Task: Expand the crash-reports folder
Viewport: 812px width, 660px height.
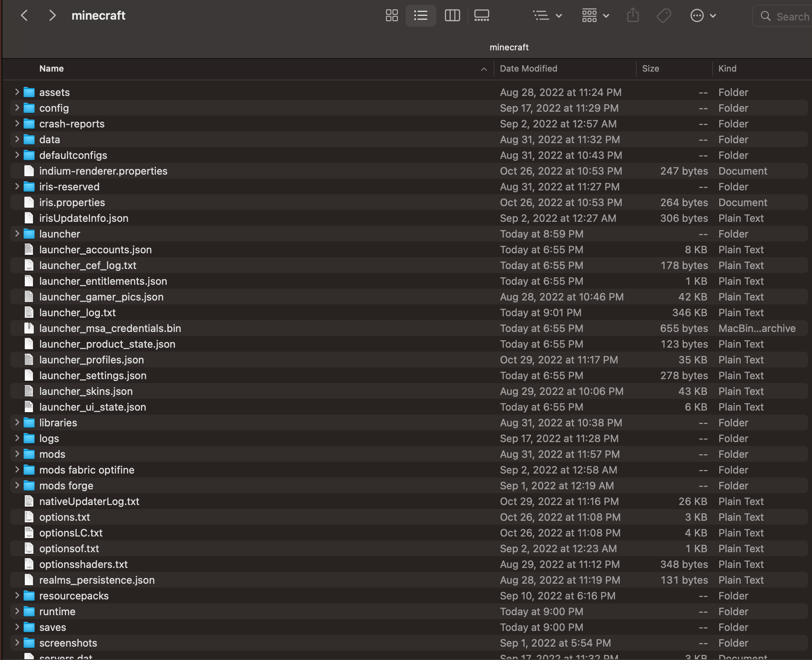Action: point(17,124)
